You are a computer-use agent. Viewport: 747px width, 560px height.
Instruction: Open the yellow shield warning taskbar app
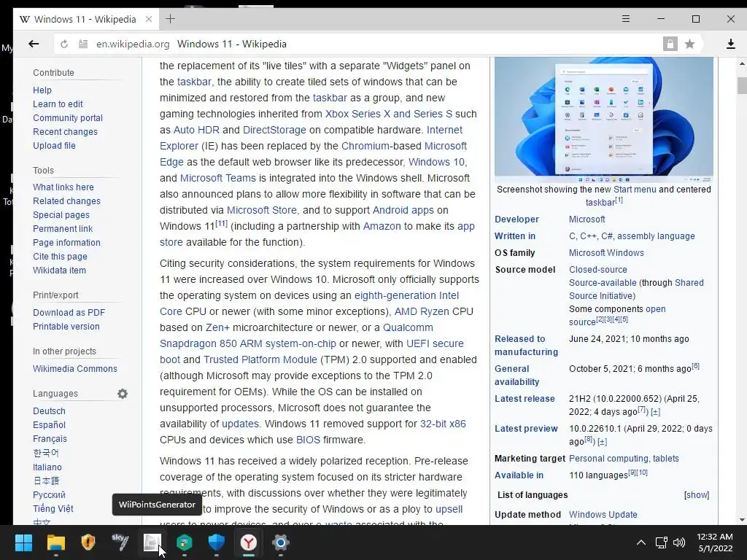coord(88,542)
